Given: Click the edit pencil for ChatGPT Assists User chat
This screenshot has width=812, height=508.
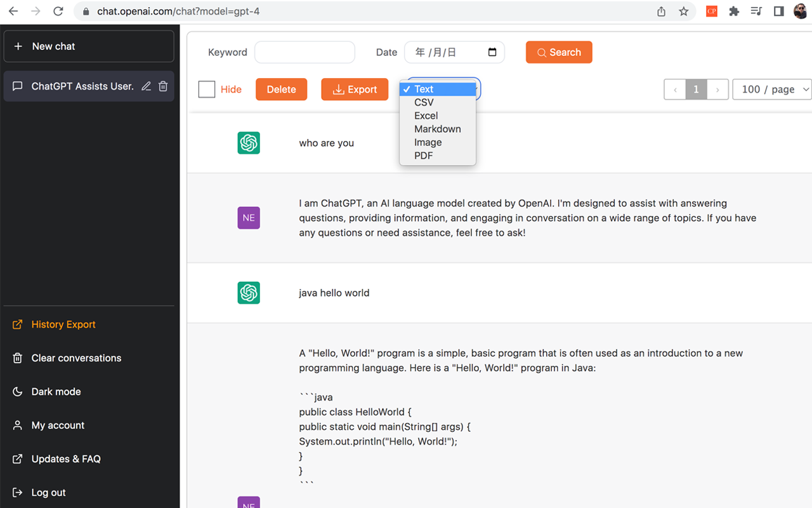Looking at the screenshot, I should (146, 86).
